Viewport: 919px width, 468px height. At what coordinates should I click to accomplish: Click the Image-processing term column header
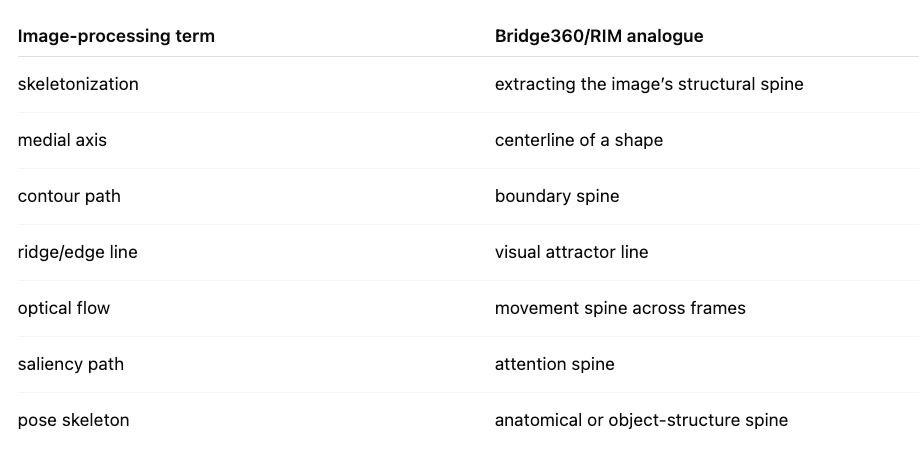coord(116,36)
